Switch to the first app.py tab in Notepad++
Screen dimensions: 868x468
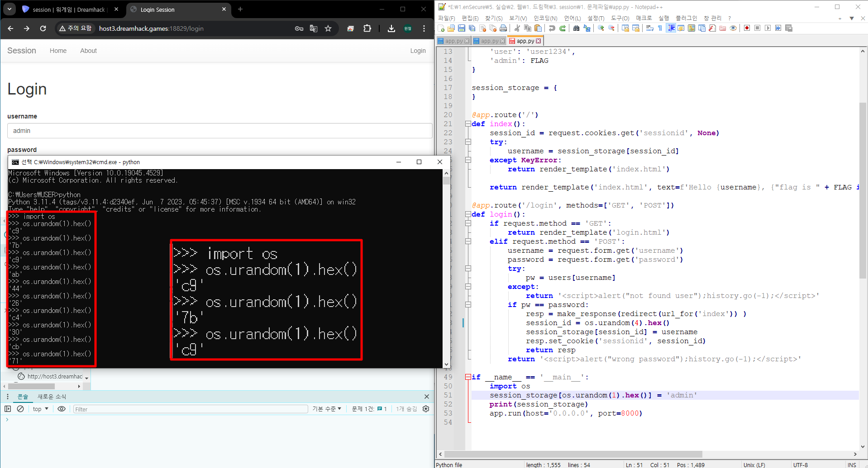click(x=453, y=41)
